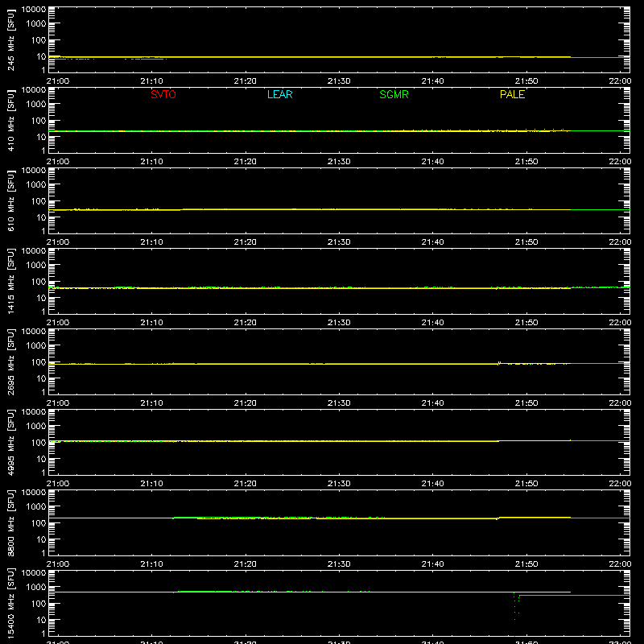Click the 10000 value on 2695 MHz axis
Screen dimensions: 644x644
34,332
